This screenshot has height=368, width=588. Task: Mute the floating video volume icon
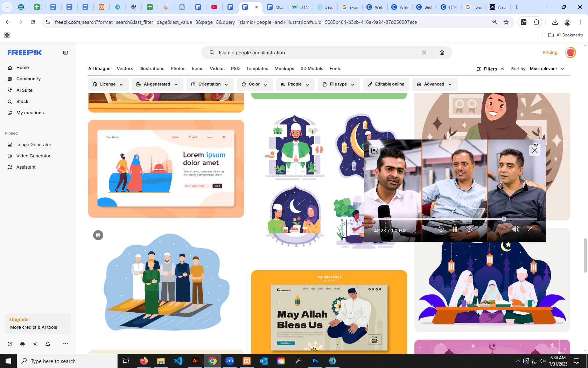(516, 229)
